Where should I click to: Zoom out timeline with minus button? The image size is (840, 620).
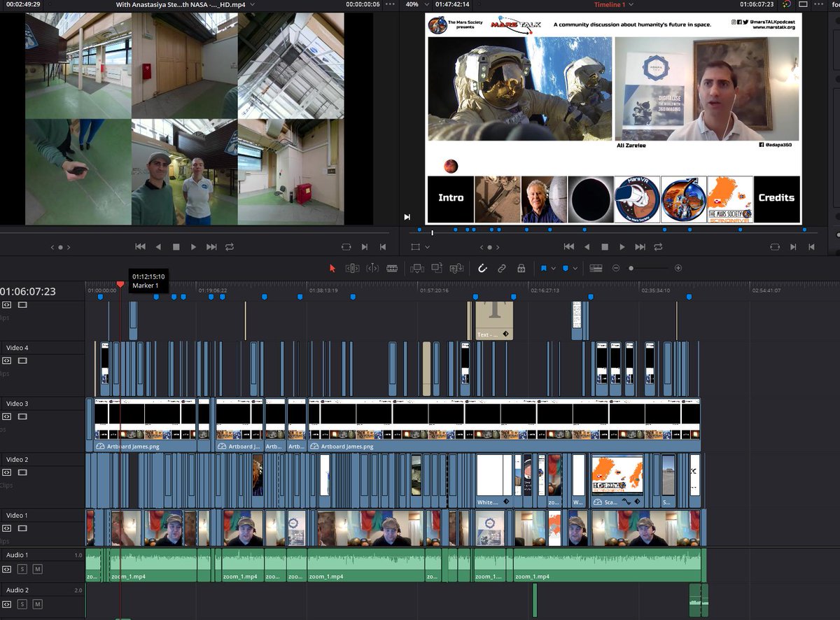[x=616, y=268]
